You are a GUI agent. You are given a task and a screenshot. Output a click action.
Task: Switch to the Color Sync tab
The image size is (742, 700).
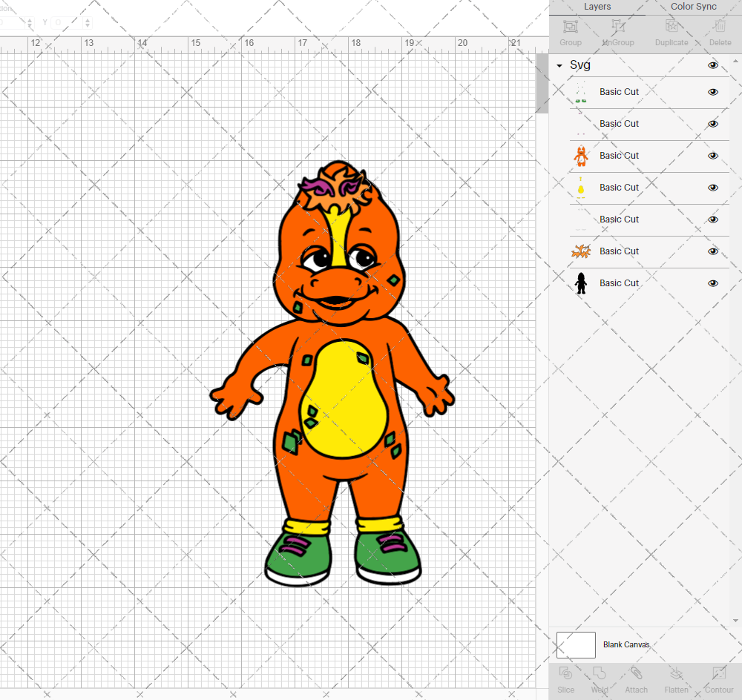pos(693,7)
